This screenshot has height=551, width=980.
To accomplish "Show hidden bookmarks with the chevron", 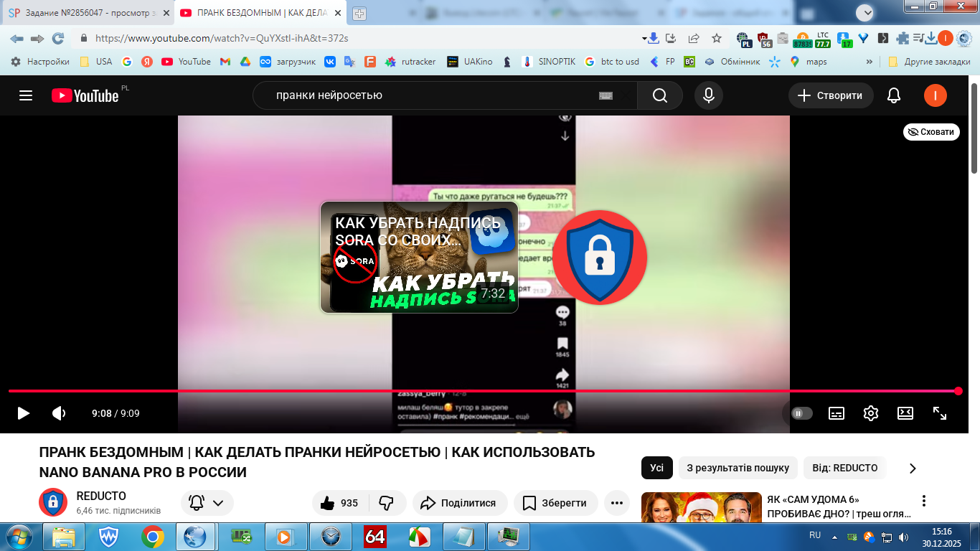I will pos(870,62).
